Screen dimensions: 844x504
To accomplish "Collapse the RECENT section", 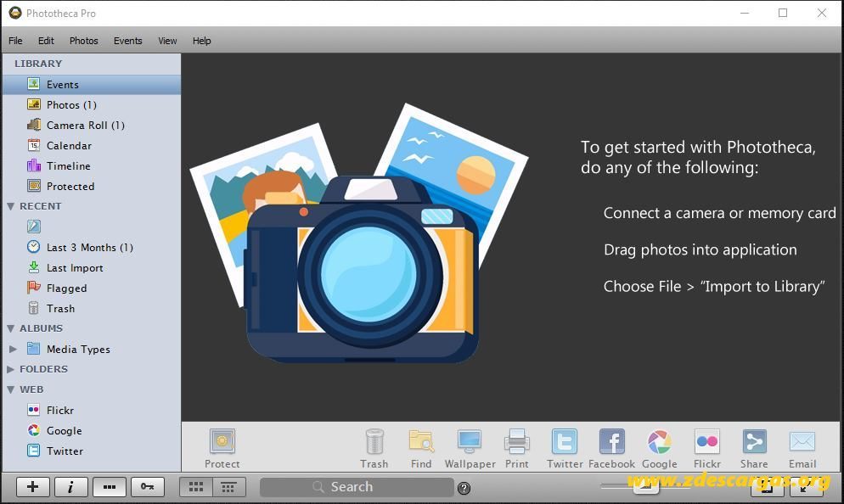I will point(10,206).
